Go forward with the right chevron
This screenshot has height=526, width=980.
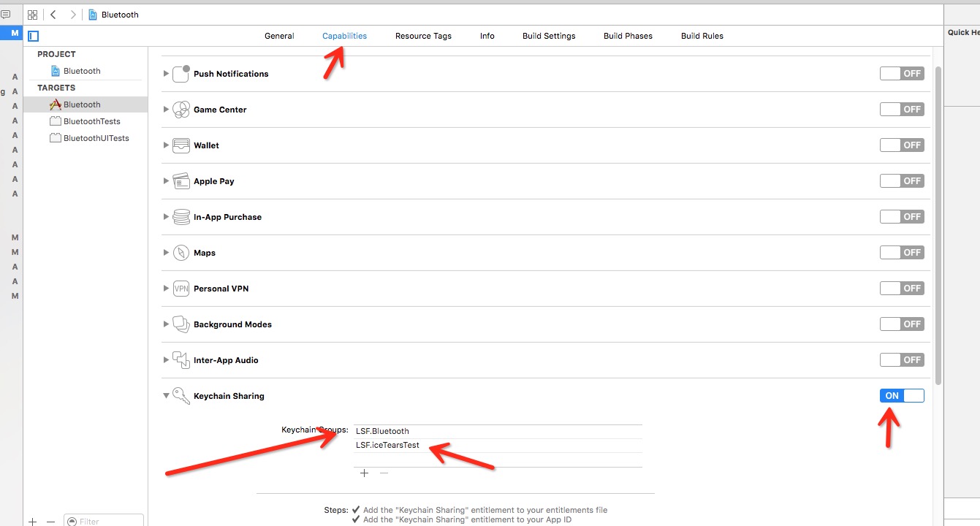pyautogui.click(x=73, y=15)
